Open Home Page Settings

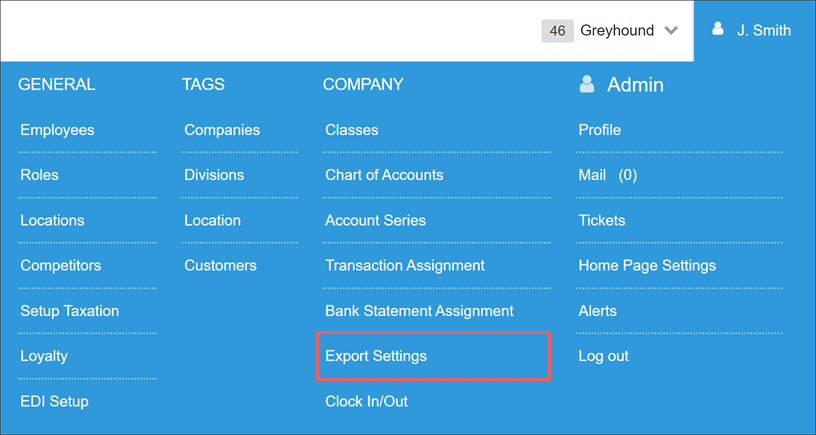(647, 265)
